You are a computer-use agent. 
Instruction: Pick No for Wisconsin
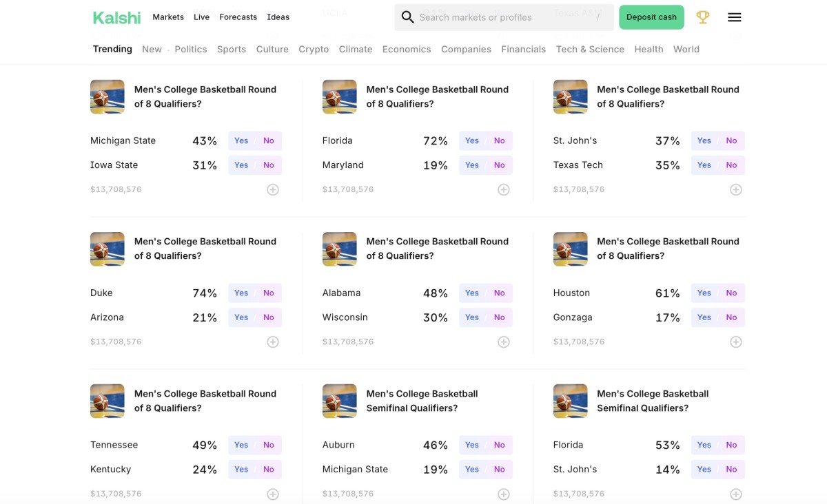pos(500,317)
